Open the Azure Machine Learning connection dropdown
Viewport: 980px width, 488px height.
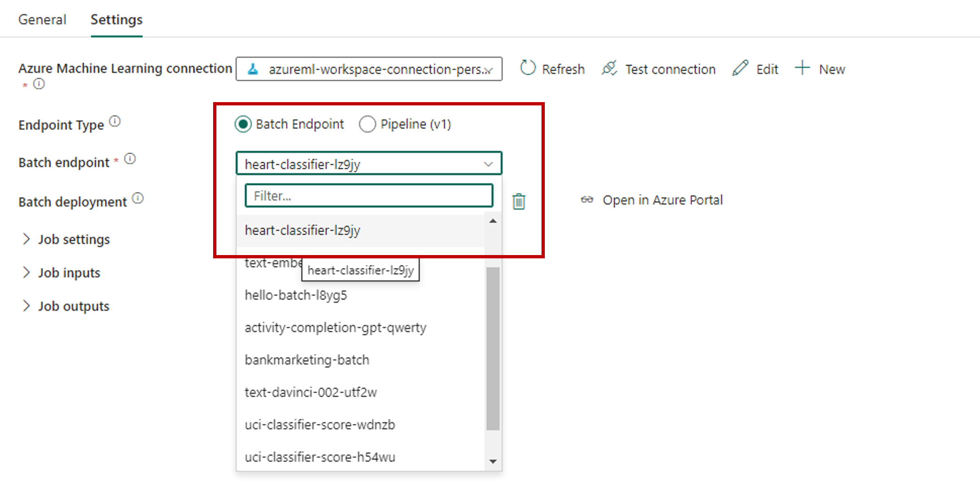tap(369, 69)
